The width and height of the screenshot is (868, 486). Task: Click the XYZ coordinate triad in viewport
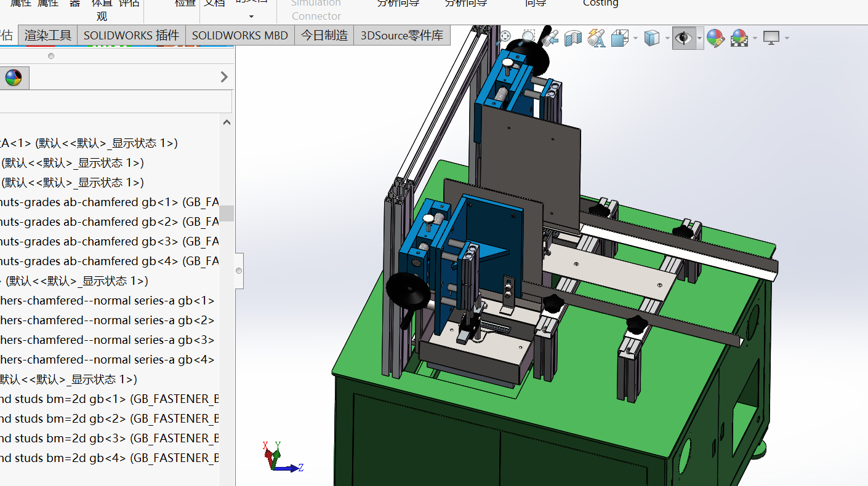283,457
